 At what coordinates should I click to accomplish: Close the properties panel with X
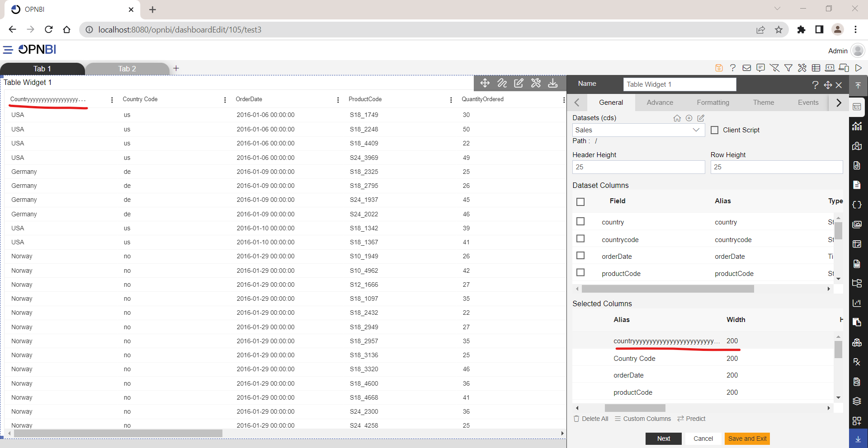[x=839, y=85]
